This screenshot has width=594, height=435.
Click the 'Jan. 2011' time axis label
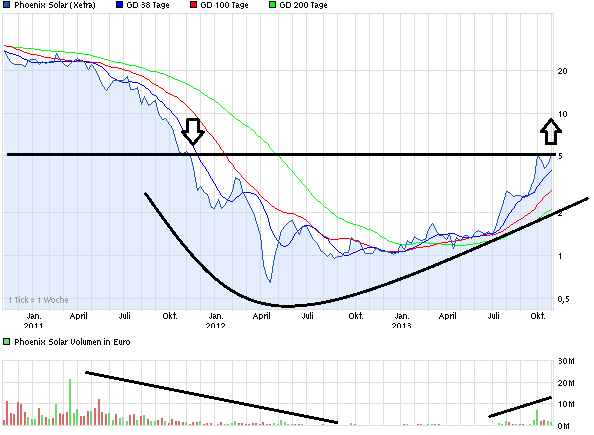(x=33, y=320)
